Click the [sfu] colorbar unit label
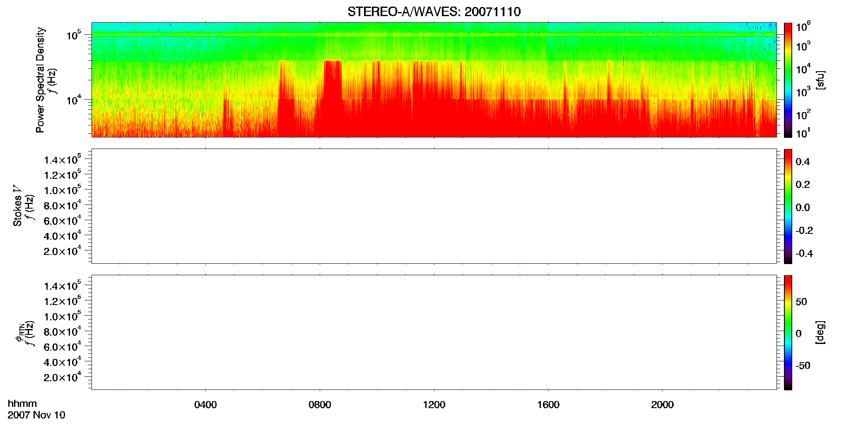This screenshot has width=868, height=447. pyautogui.click(x=821, y=80)
